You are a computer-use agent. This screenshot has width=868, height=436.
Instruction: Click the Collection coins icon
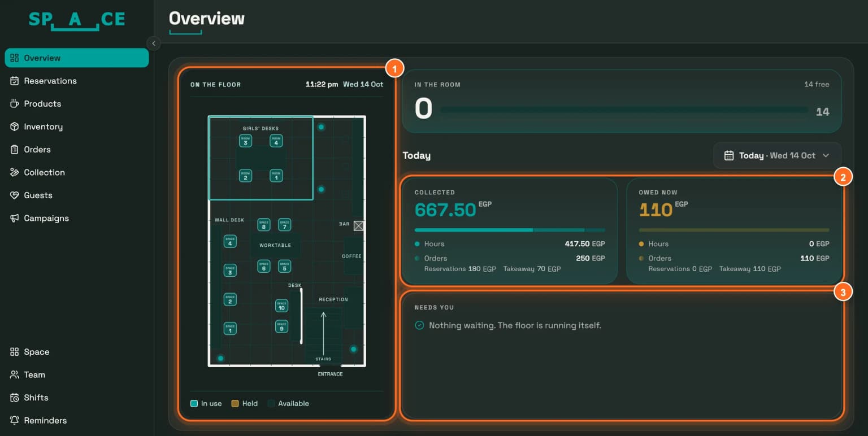15,172
